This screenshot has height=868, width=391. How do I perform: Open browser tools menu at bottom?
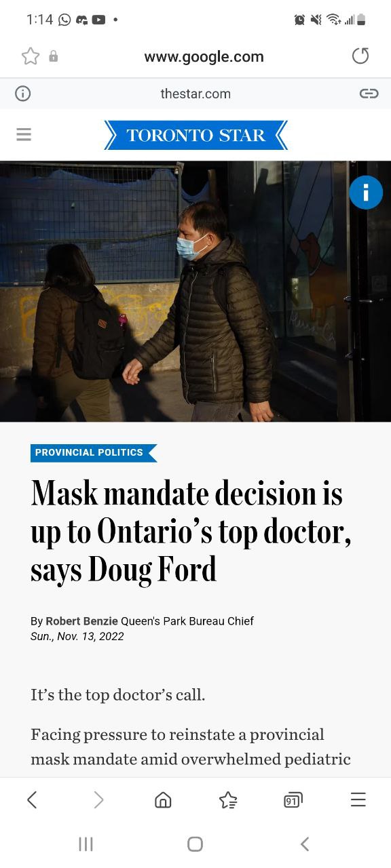click(x=358, y=800)
